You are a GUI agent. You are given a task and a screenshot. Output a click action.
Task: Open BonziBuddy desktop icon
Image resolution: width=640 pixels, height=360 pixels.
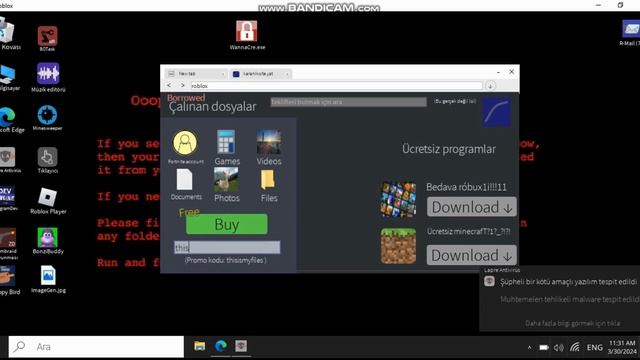coord(48,238)
